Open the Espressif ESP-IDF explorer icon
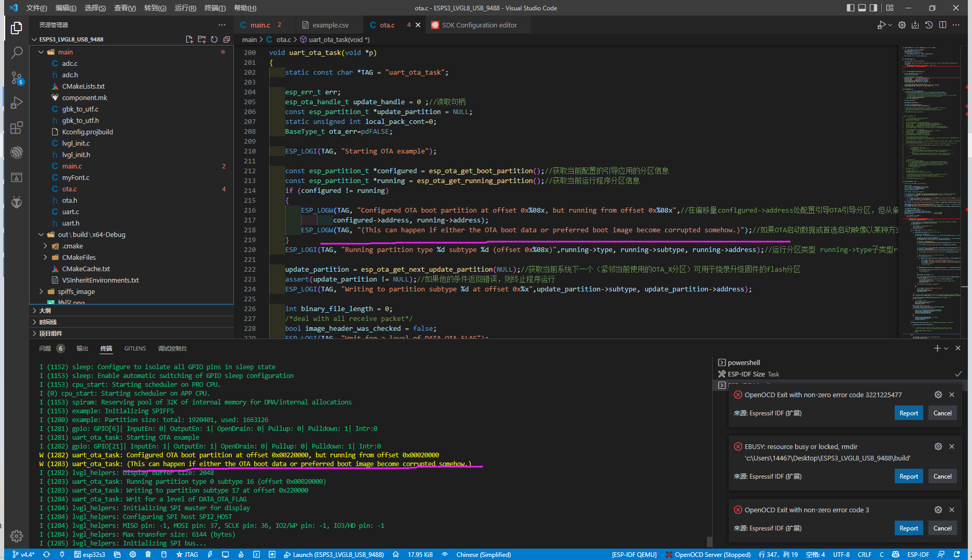The width and height of the screenshot is (972, 560). point(17,152)
